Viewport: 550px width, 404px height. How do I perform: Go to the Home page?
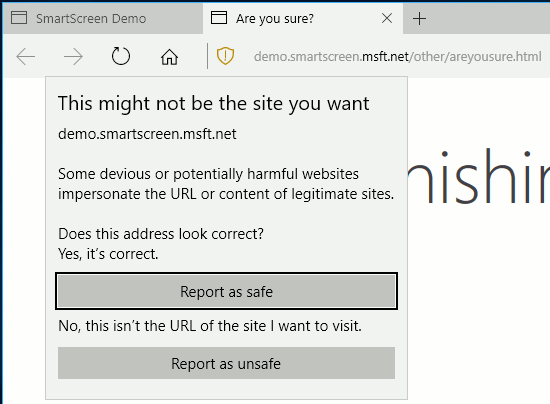point(169,56)
